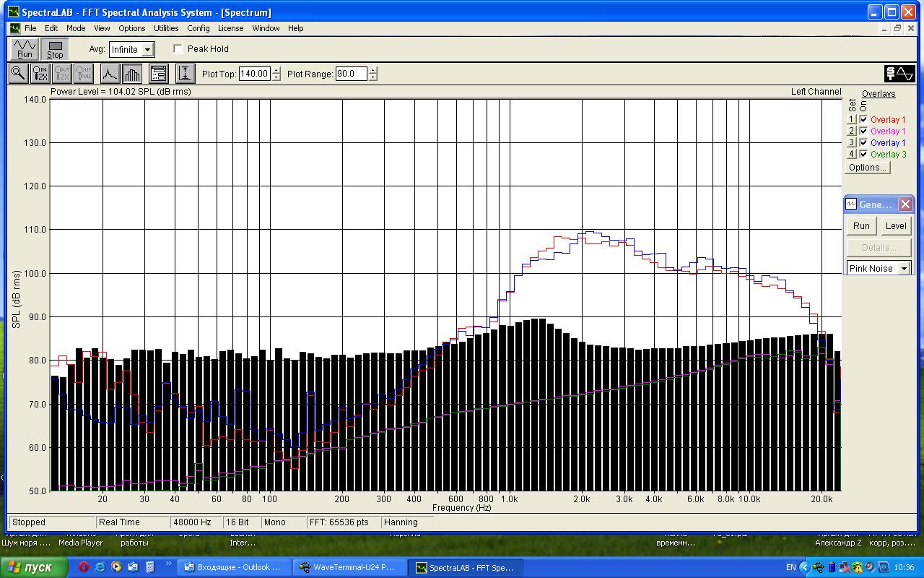Image resolution: width=924 pixels, height=578 pixels.
Task: Toggle the blue Overlay 1 checkbox
Action: pos(864,143)
